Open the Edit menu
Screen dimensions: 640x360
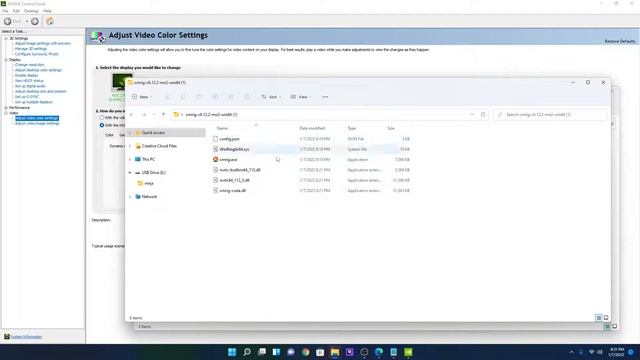coord(16,11)
